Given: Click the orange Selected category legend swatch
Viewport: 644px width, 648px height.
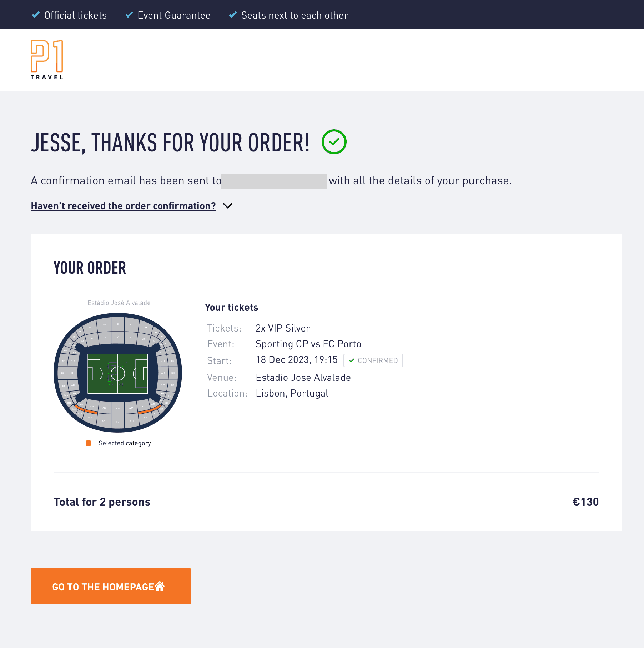Looking at the screenshot, I should [x=89, y=443].
